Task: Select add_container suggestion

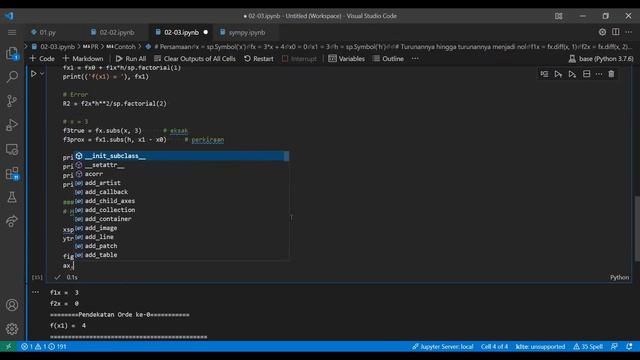Action: (181, 219)
